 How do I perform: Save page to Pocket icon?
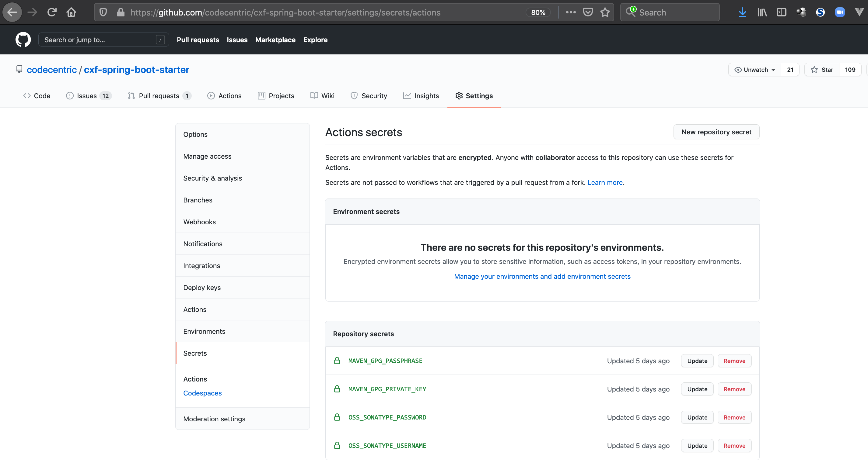588,12
